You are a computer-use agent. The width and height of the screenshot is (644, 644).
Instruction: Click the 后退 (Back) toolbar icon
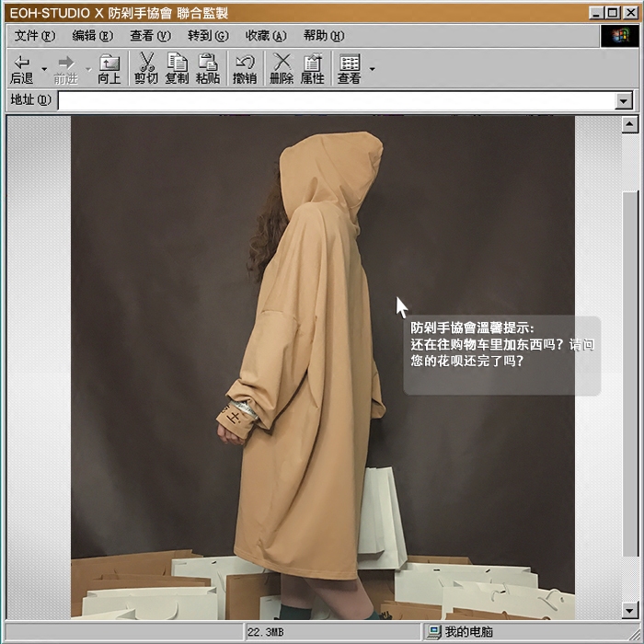[x=21, y=68]
